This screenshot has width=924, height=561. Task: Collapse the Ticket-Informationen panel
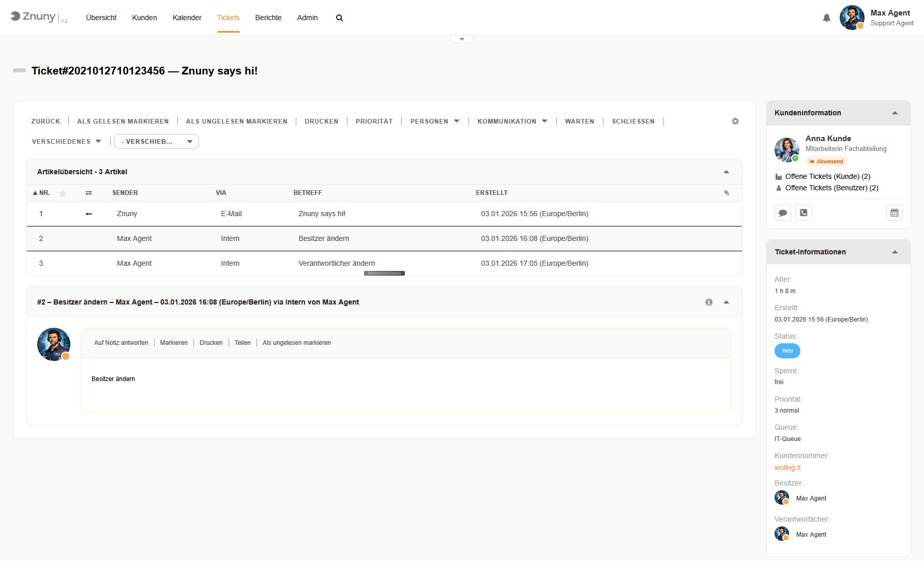click(895, 252)
